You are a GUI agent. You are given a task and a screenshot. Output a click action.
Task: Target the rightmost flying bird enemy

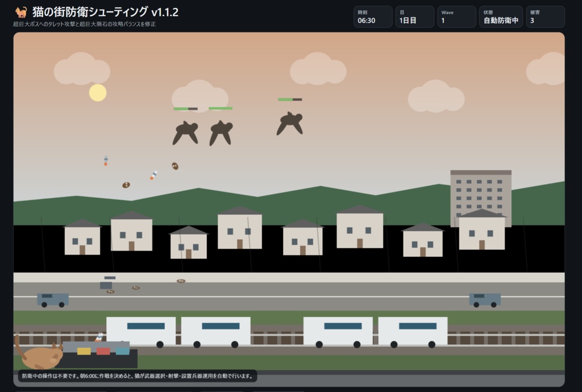click(290, 123)
